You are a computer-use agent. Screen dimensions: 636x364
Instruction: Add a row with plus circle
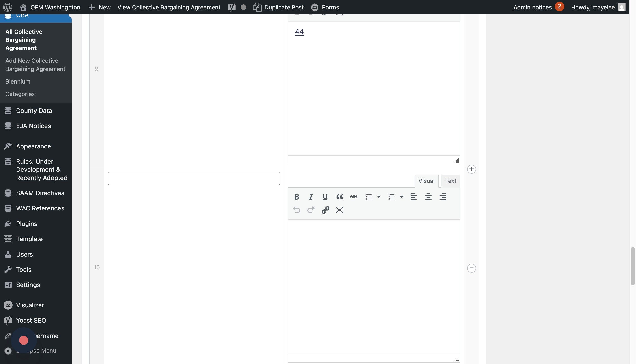tap(471, 169)
